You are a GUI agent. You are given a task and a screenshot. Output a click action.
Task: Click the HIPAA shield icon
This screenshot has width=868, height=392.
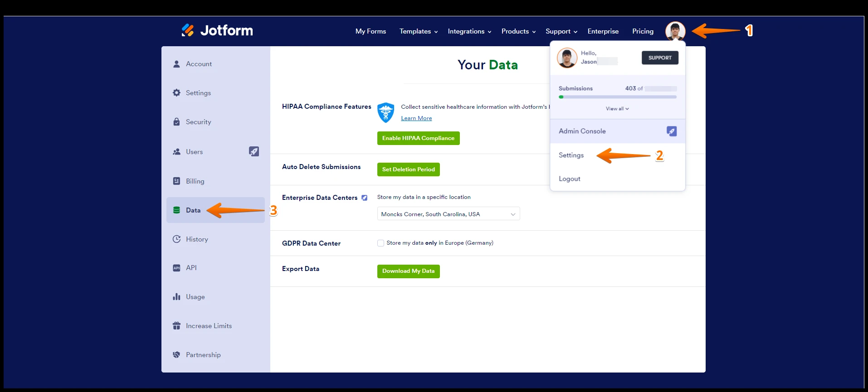386,112
